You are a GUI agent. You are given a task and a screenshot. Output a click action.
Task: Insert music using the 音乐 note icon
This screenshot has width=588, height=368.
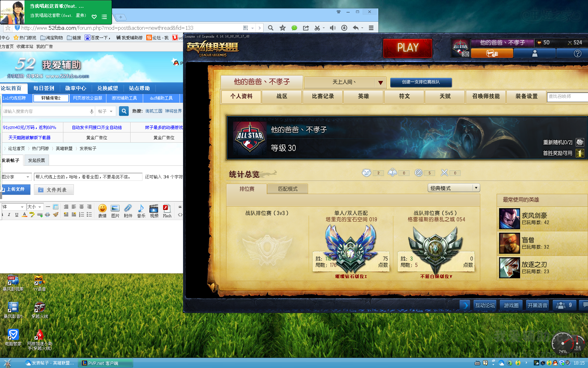coord(141,211)
